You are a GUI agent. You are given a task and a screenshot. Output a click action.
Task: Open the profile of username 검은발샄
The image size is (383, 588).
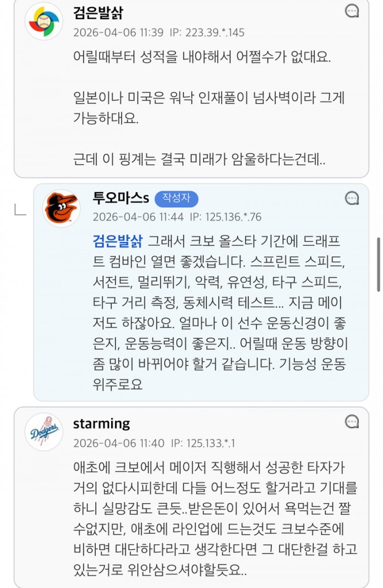pyautogui.click(x=98, y=13)
